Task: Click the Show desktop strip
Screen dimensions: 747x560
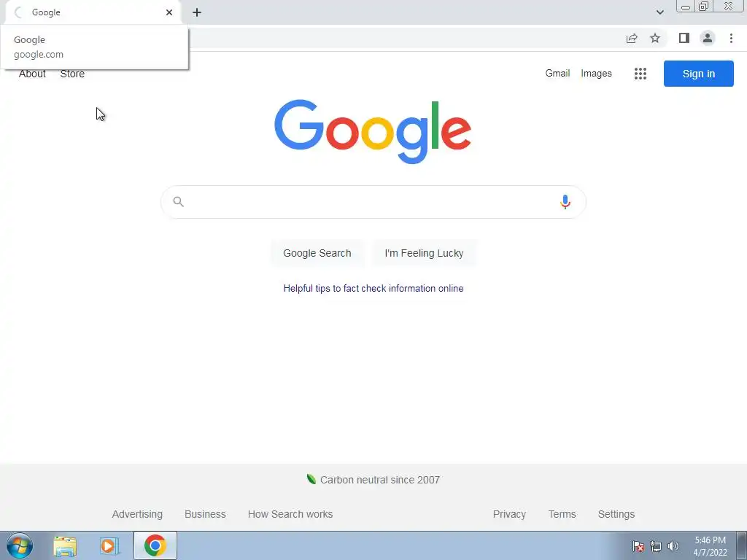Action: 741,545
